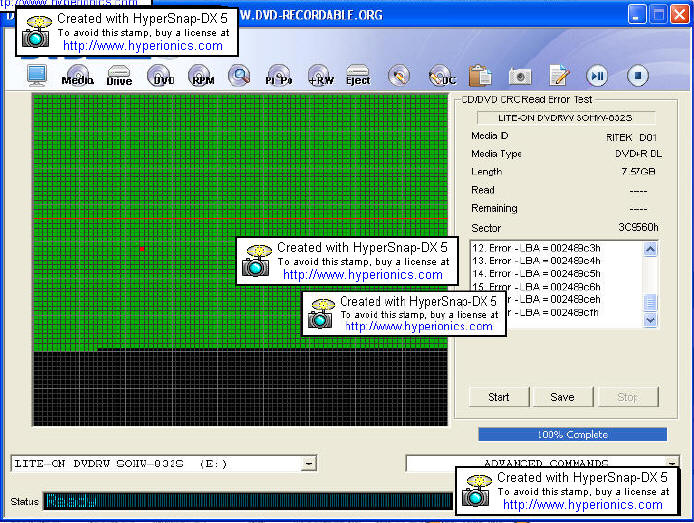Click the DVD+R DL media type value
Image resolution: width=694 pixels, height=523 pixels.
click(638, 154)
